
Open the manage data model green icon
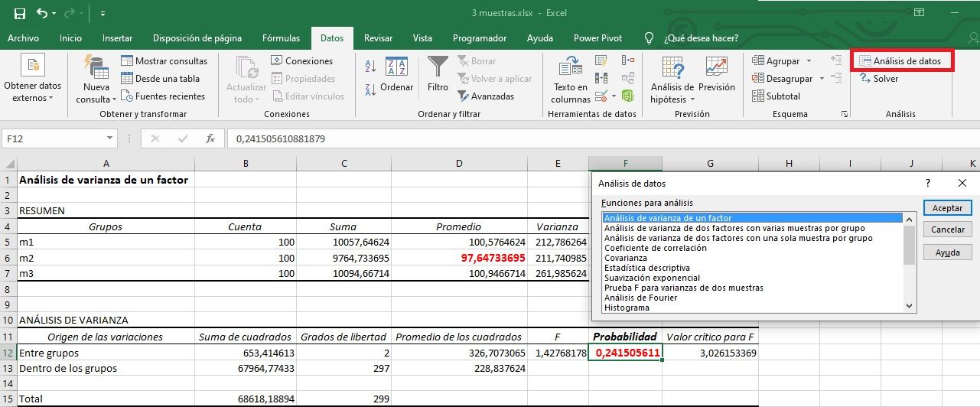point(628,96)
